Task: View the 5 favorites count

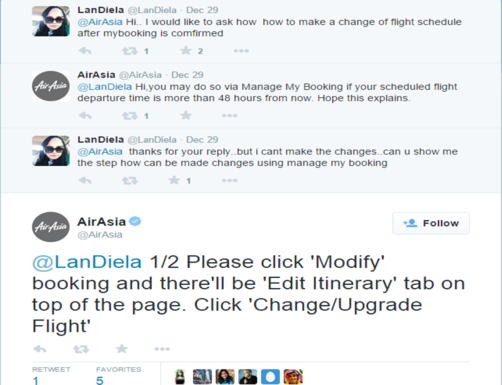Action: (100, 380)
